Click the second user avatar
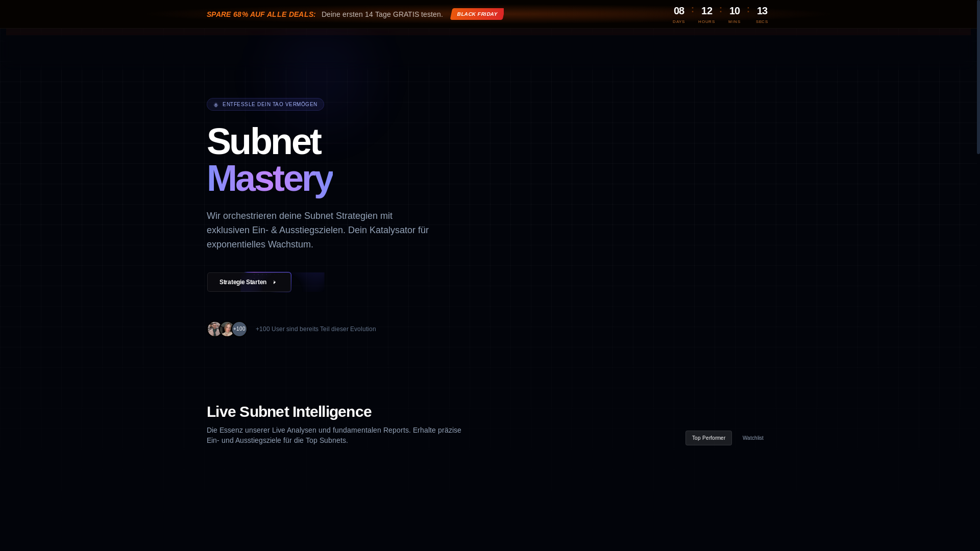The width and height of the screenshot is (980, 551). pos(227,329)
